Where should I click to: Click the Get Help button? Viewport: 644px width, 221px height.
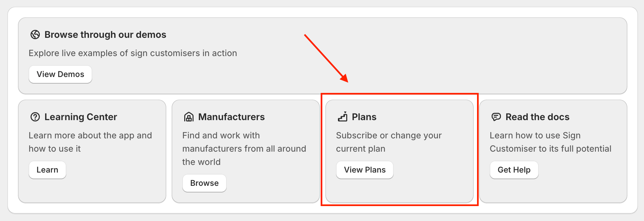(514, 170)
